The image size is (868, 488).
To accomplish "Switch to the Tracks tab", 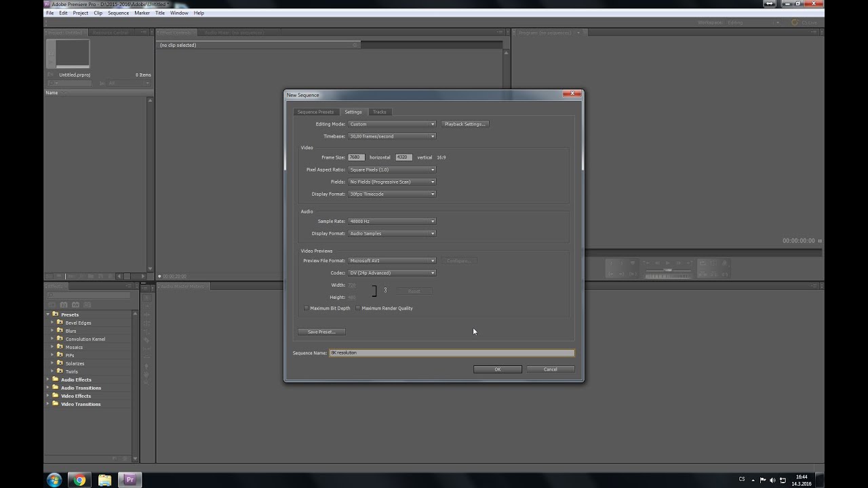I will pos(380,112).
